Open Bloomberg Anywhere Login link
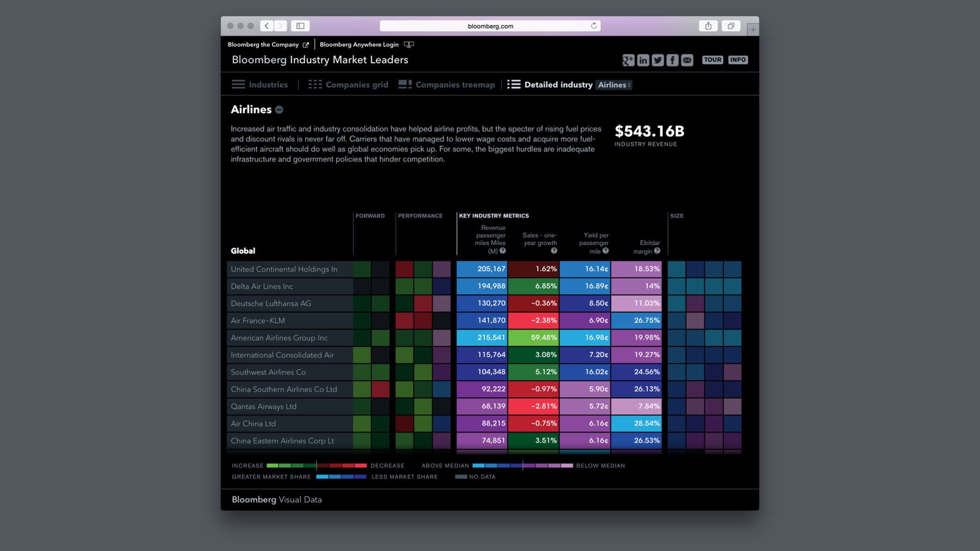 359,45
